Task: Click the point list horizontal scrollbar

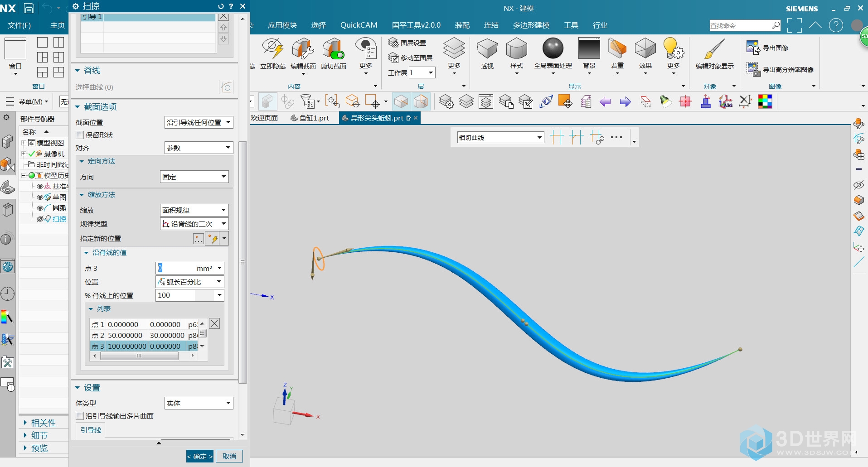Action: tap(139, 356)
